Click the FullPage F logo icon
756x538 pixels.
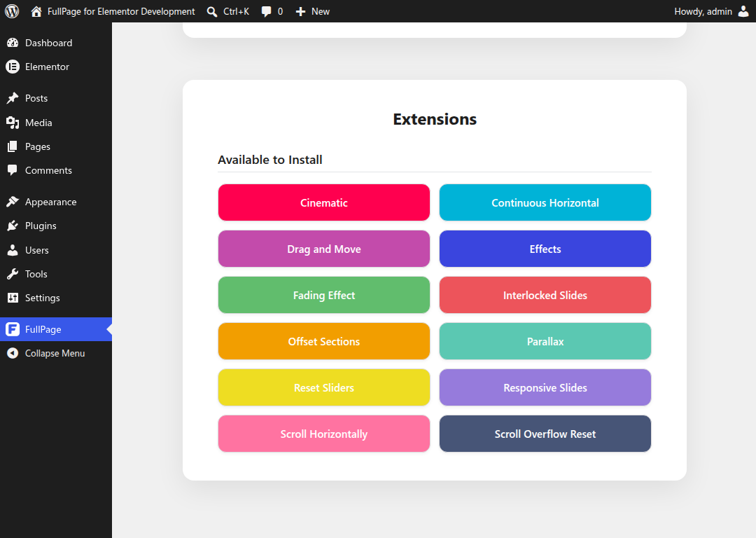coord(13,329)
